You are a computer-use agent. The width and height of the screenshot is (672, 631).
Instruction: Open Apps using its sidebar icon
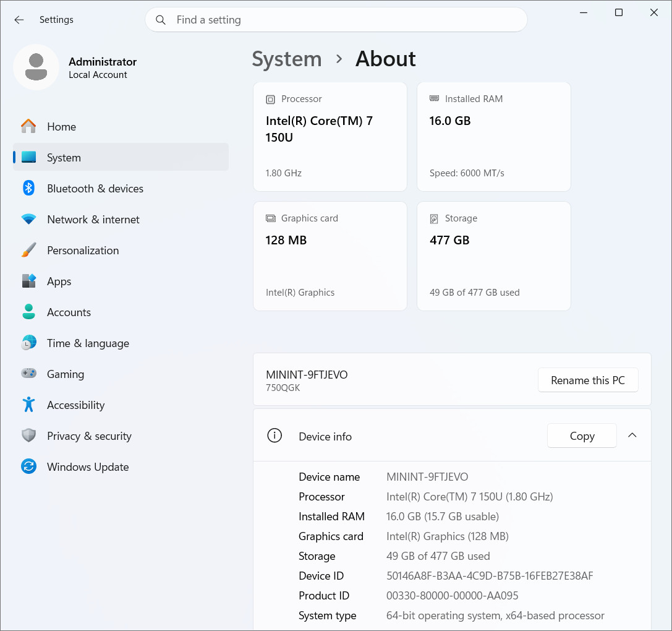point(28,281)
